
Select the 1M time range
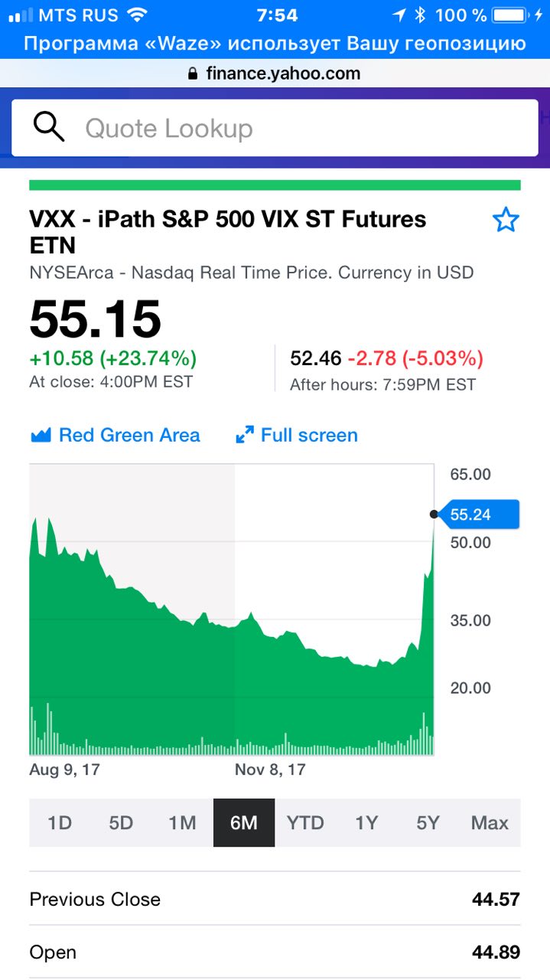(x=182, y=823)
